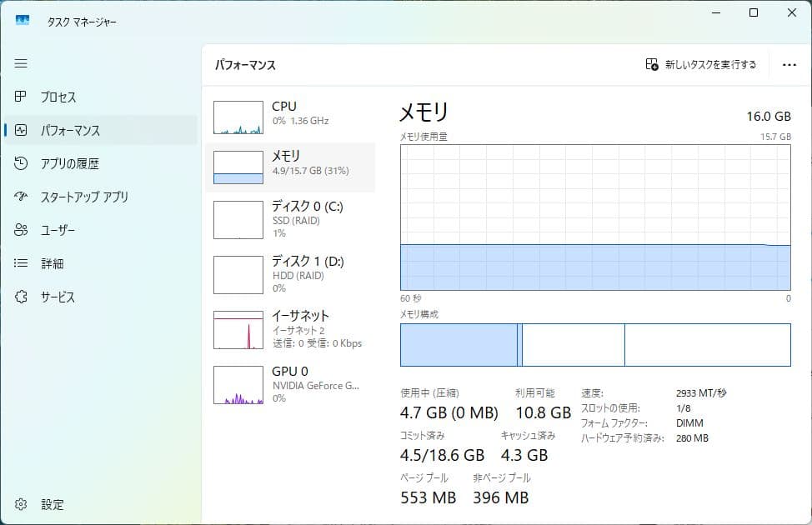Click the Task Manager icon in the title bar
812x525 pixels.
(x=23, y=20)
